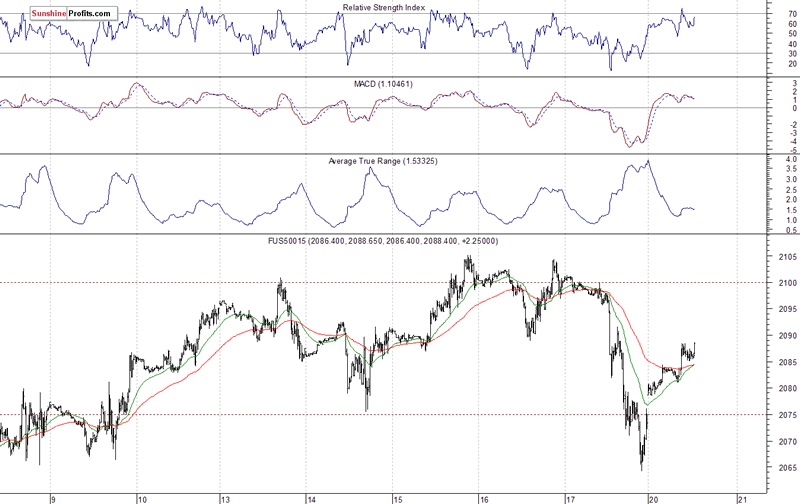This screenshot has height=504, width=800.
Task: Click the 4.0 label on ATR axis
Action: [780, 160]
